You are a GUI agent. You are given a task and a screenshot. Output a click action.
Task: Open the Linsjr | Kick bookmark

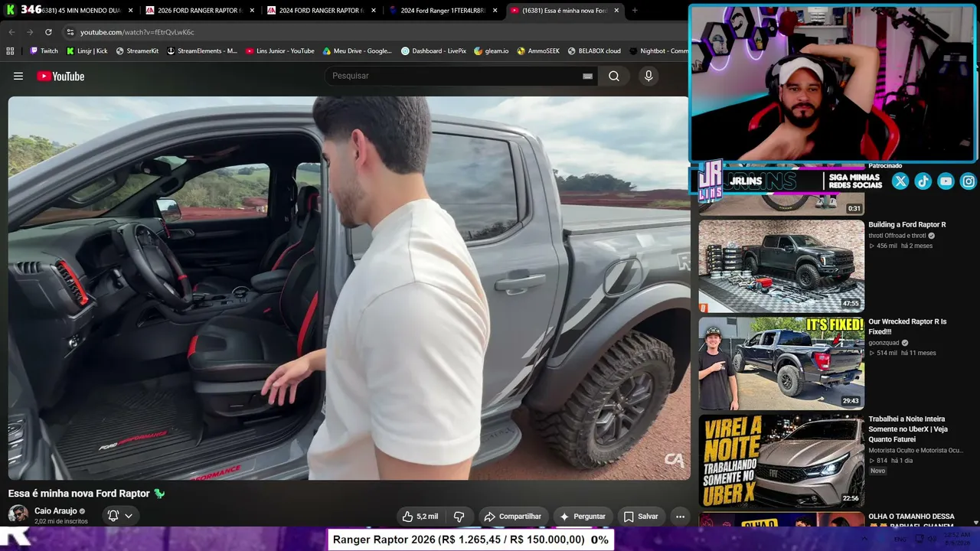(x=87, y=51)
